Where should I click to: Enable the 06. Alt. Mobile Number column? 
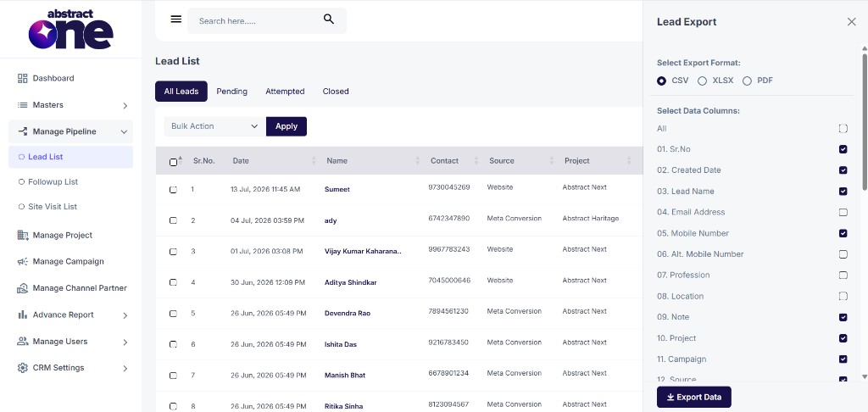pyautogui.click(x=843, y=254)
